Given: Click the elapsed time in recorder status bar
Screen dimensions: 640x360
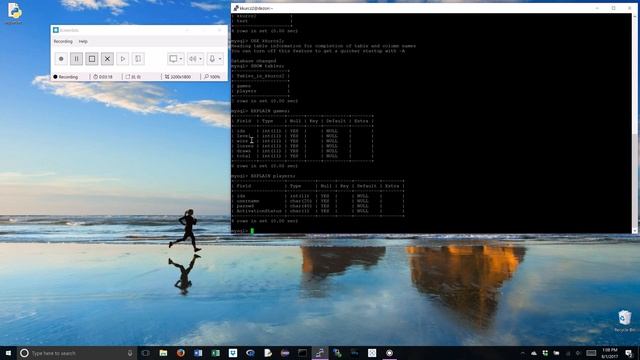Looking at the screenshot, I should [x=103, y=77].
